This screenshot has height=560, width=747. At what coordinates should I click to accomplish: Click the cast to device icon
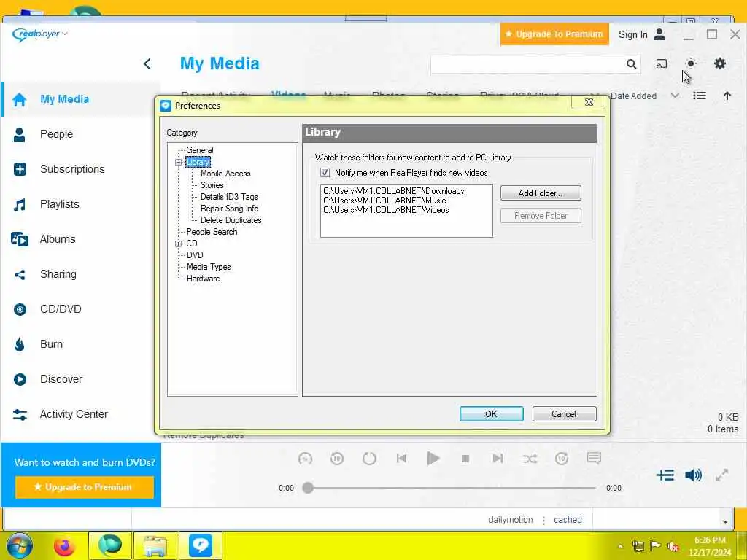pyautogui.click(x=661, y=64)
